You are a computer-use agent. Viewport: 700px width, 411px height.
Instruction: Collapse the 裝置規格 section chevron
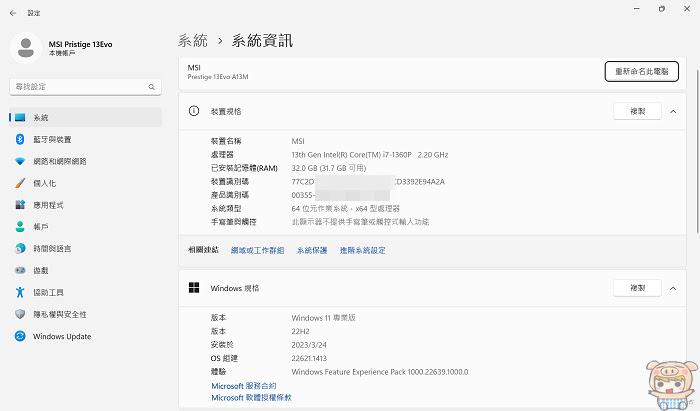[673, 112]
